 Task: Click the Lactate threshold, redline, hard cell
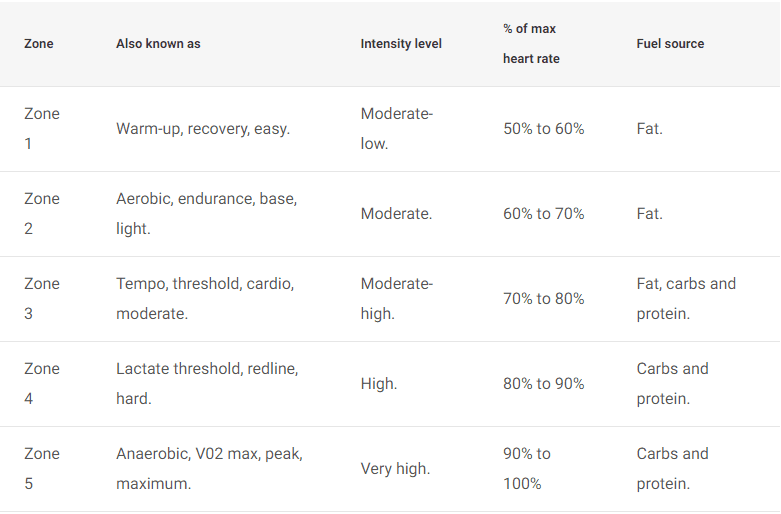pos(207,384)
